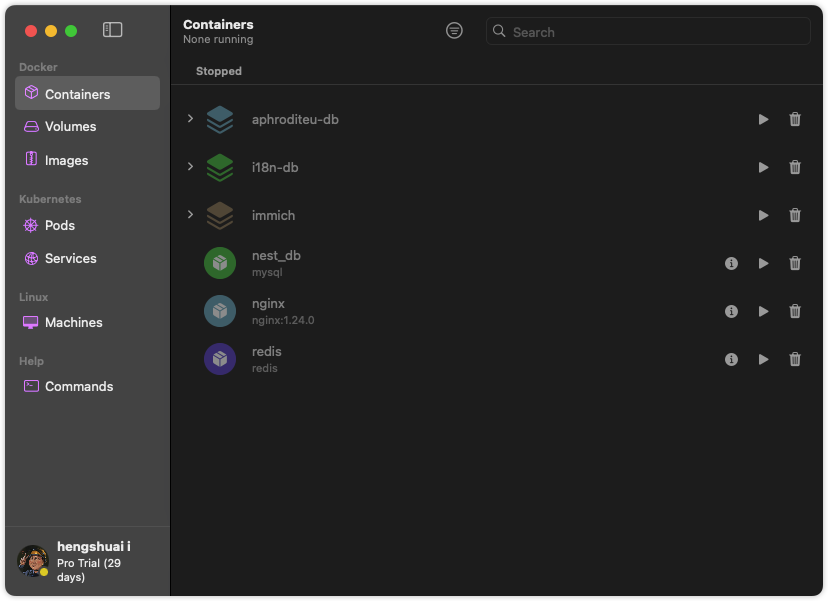Image resolution: width=828 pixels, height=601 pixels.
Task: Click the green nest_db container icon
Action: (220, 263)
